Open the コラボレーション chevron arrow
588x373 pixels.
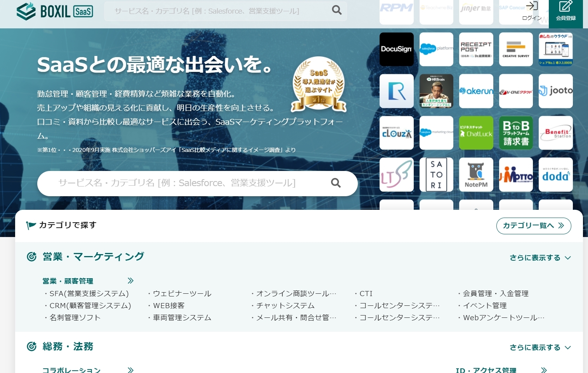pyautogui.click(x=130, y=370)
